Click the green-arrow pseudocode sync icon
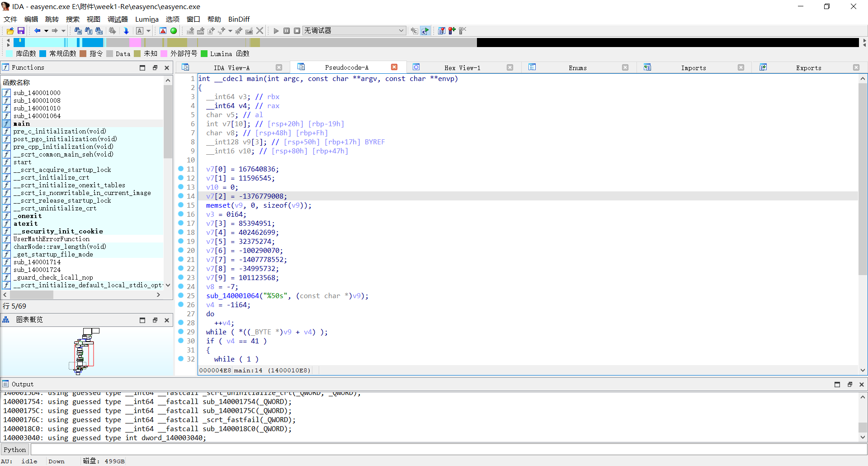 [x=425, y=31]
